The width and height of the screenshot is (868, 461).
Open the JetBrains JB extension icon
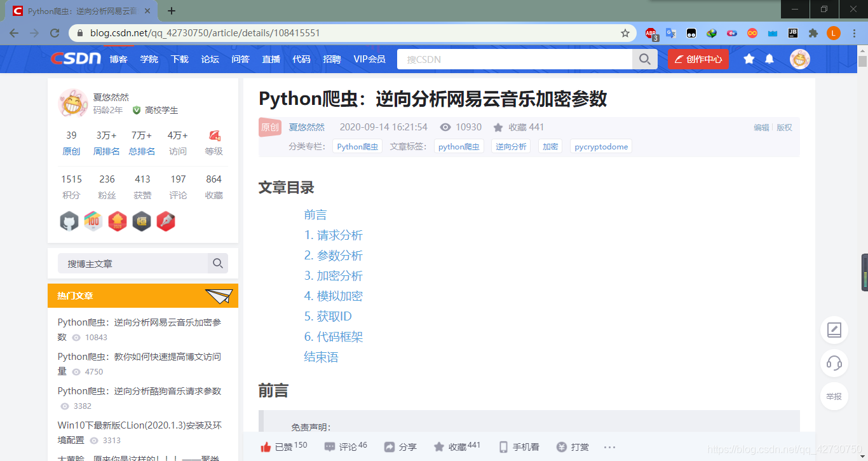[793, 33]
